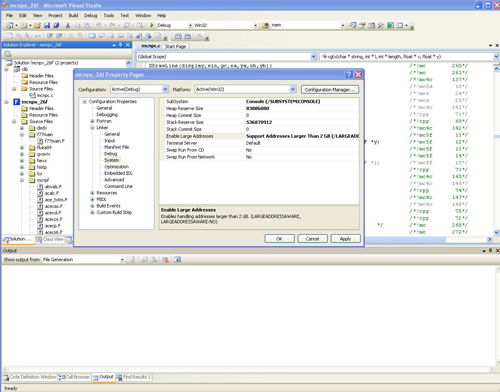Click Clear All icon in Output toolbar

(x=166, y=260)
